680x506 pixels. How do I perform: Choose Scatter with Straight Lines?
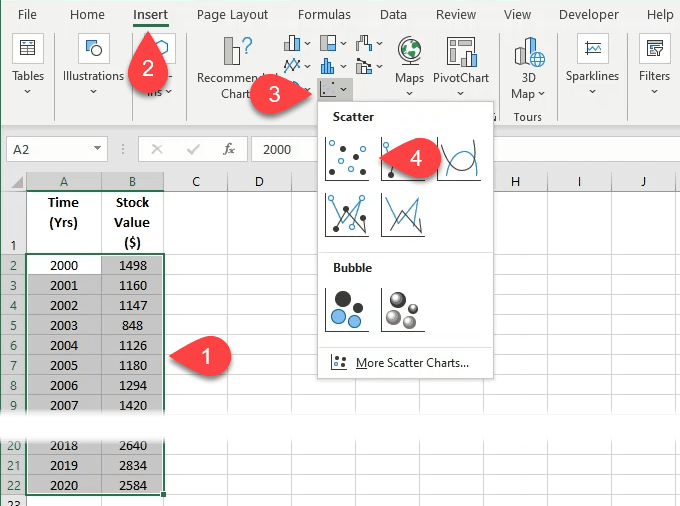click(x=403, y=215)
